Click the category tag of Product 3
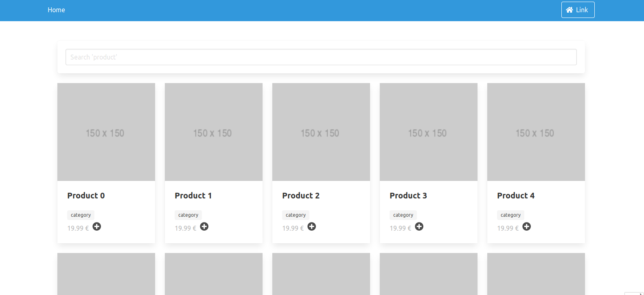The width and height of the screenshot is (644, 295). click(403, 215)
